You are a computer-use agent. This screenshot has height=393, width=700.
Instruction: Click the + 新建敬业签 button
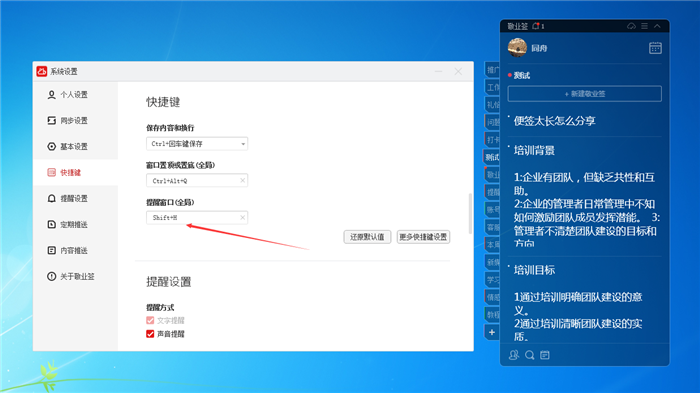coord(585,94)
